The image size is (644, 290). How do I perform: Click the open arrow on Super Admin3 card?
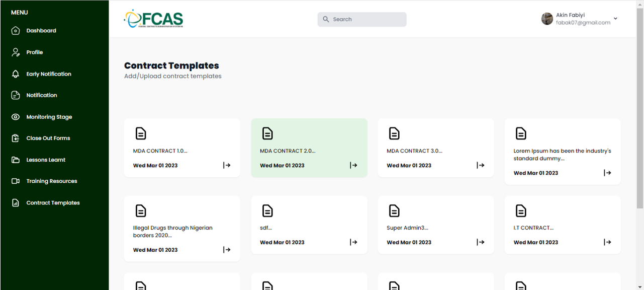[x=481, y=242]
